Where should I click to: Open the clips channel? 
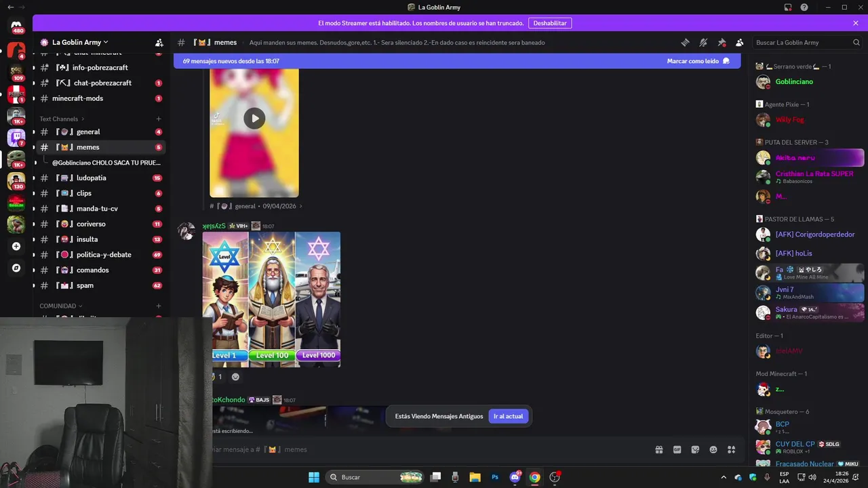coord(100,193)
